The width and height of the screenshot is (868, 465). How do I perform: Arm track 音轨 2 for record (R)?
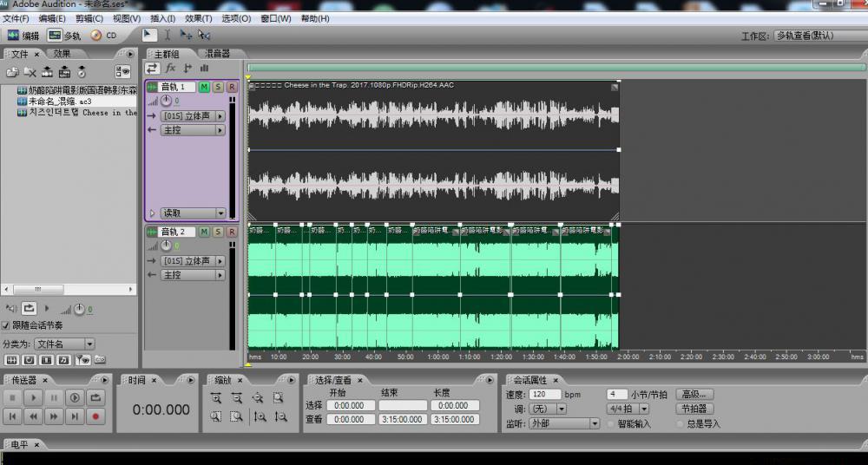click(232, 232)
